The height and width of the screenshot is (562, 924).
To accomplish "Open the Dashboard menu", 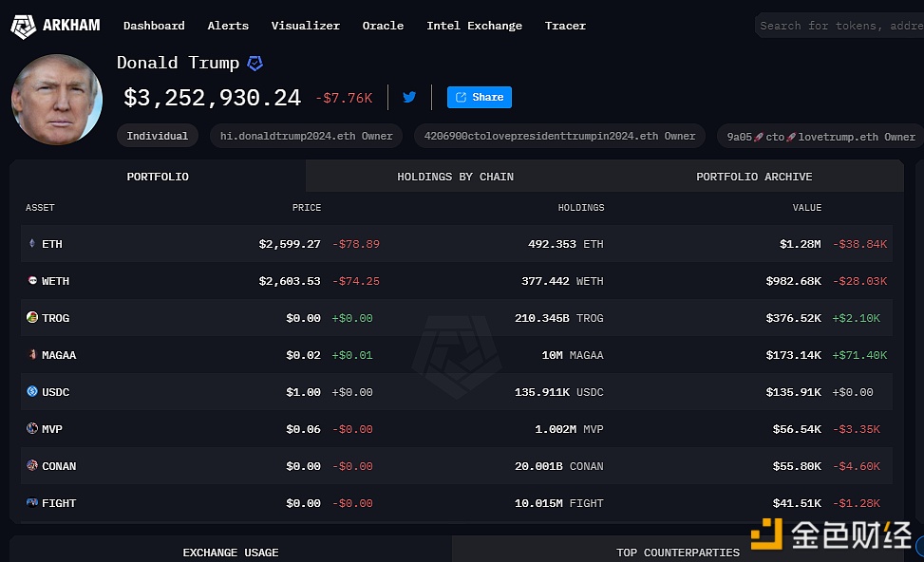I will [x=154, y=26].
